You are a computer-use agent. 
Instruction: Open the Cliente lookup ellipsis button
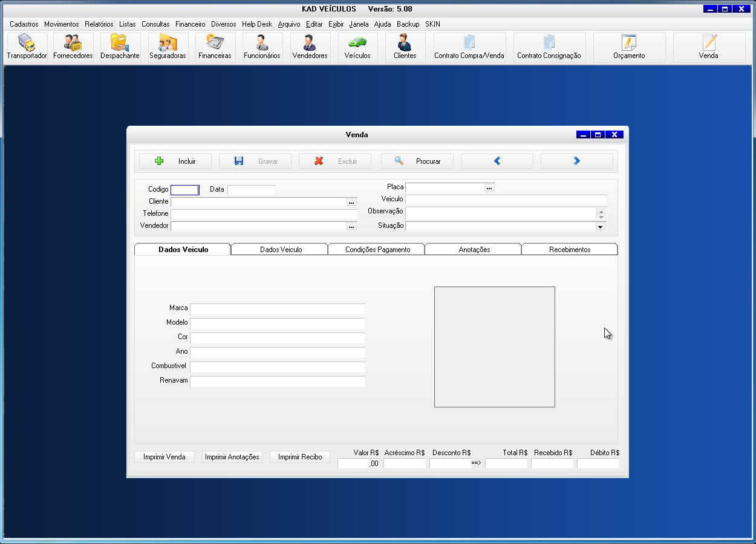click(351, 202)
